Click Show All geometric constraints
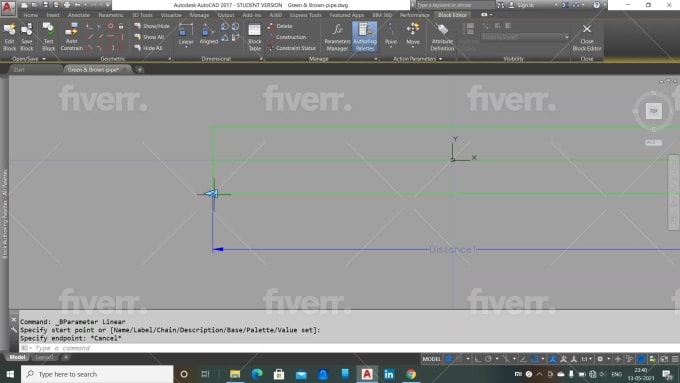The image size is (680, 383). pos(149,37)
